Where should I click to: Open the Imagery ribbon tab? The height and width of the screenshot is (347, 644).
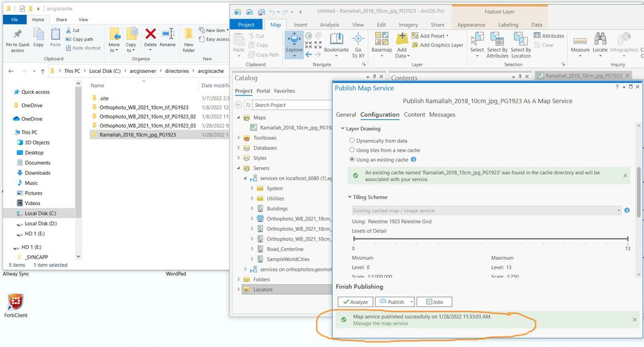408,25
